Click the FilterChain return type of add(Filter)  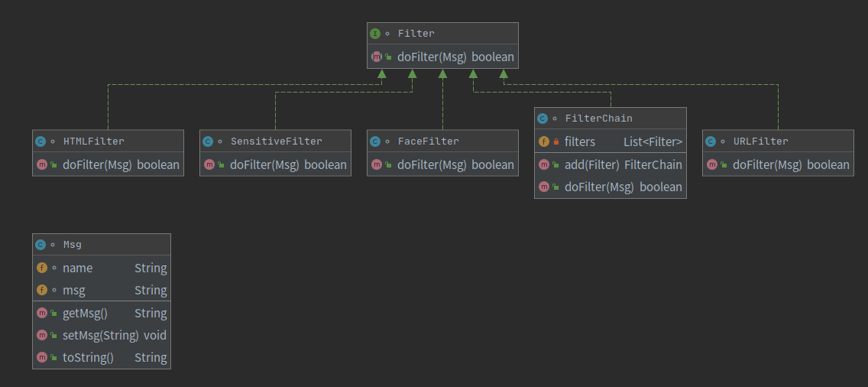tap(653, 164)
